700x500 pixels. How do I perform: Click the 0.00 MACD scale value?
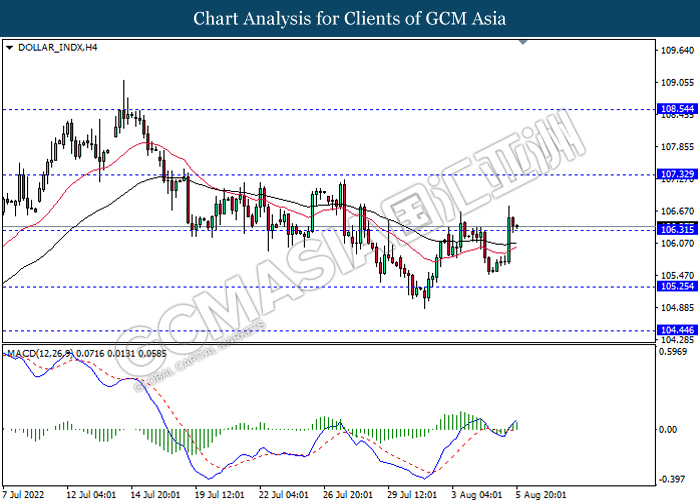point(668,429)
